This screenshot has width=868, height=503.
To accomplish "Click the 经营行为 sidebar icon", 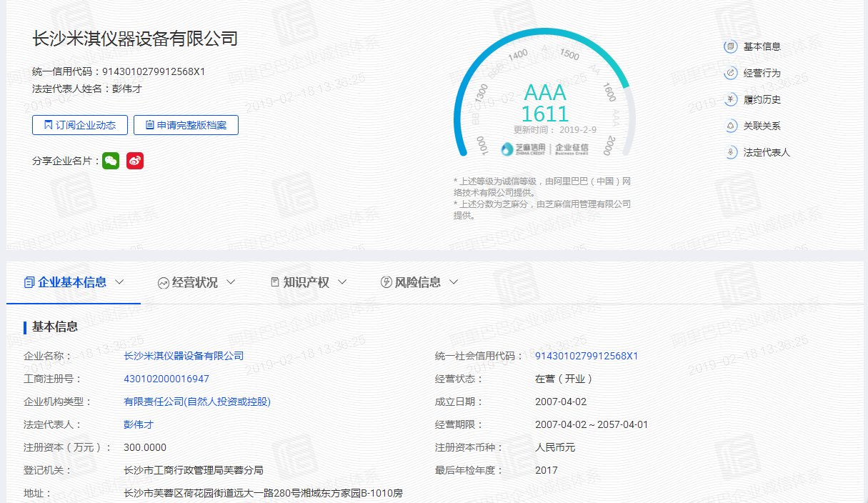I will 730,73.
